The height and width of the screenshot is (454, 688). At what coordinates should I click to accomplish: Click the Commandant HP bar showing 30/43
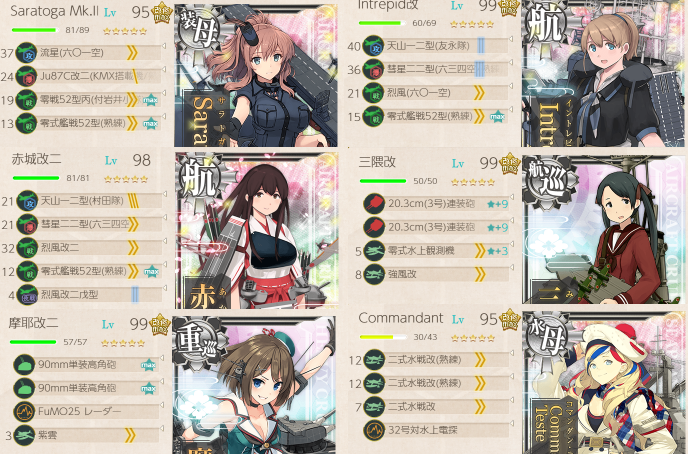click(383, 337)
